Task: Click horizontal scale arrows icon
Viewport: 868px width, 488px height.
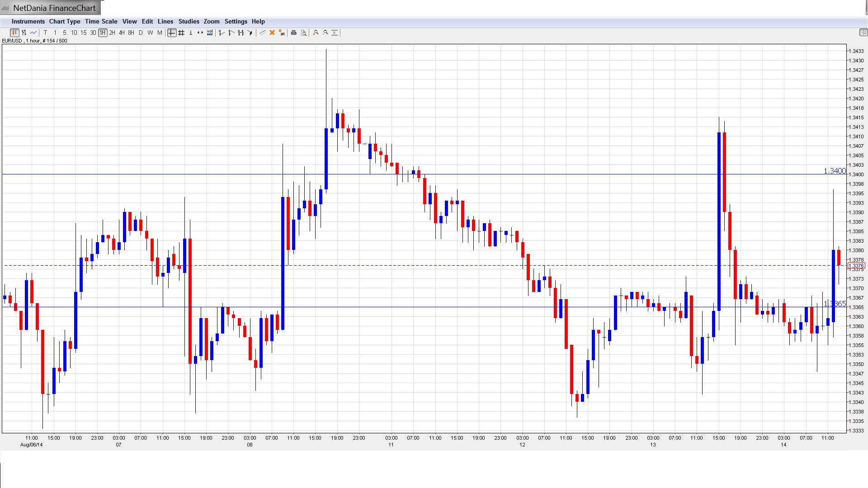Action: (200, 33)
